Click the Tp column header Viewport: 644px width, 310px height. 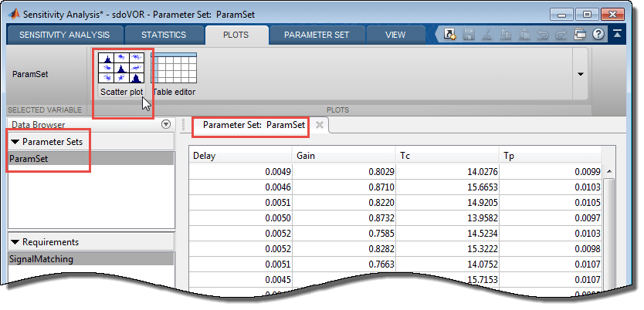551,156
